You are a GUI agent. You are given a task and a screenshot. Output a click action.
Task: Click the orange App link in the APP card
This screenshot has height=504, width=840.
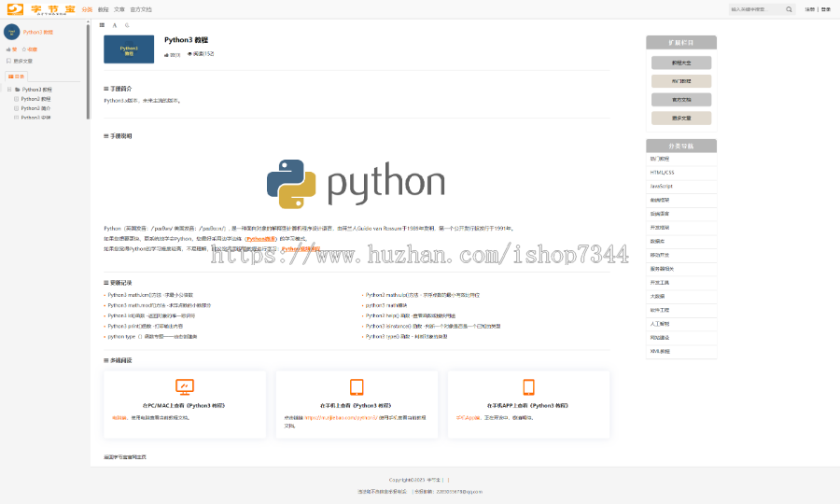click(x=469, y=418)
